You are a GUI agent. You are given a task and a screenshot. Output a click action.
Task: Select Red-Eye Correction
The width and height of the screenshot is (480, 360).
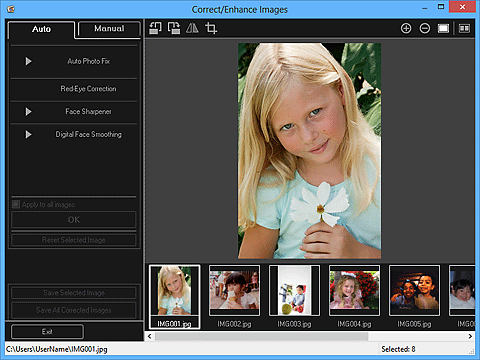point(88,89)
